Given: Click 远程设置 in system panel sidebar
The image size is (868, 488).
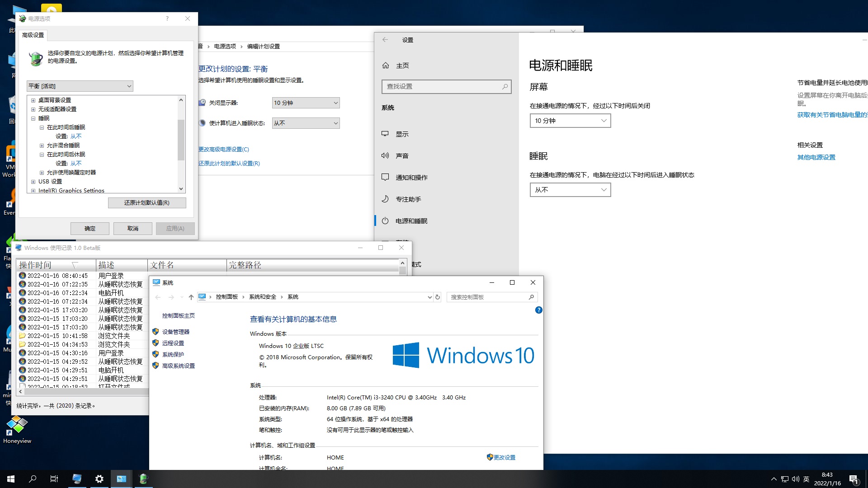Looking at the screenshot, I should pyautogui.click(x=174, y=343).
